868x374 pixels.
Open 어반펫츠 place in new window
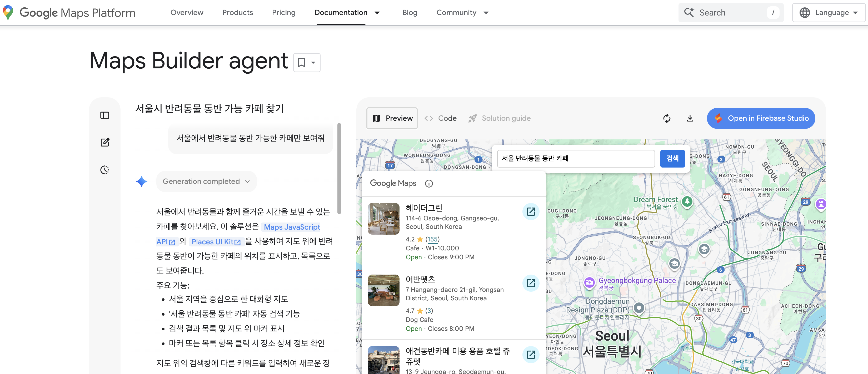[531, 283]
